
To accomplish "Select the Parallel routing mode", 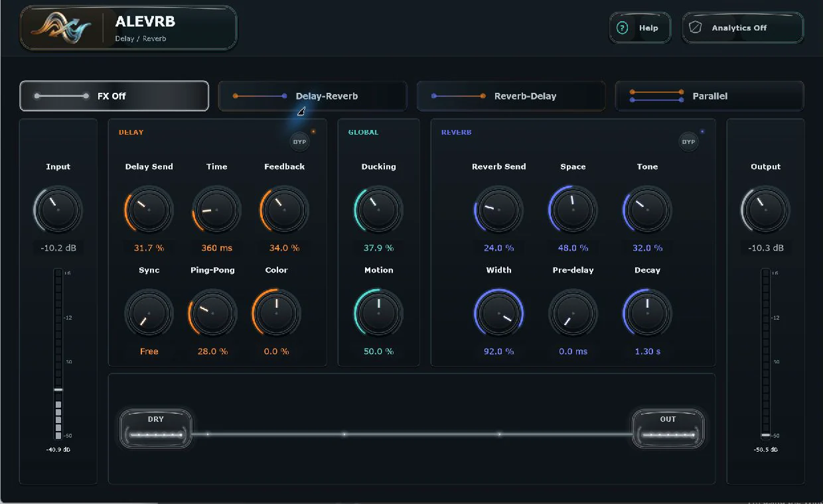I will click(710, 96).
